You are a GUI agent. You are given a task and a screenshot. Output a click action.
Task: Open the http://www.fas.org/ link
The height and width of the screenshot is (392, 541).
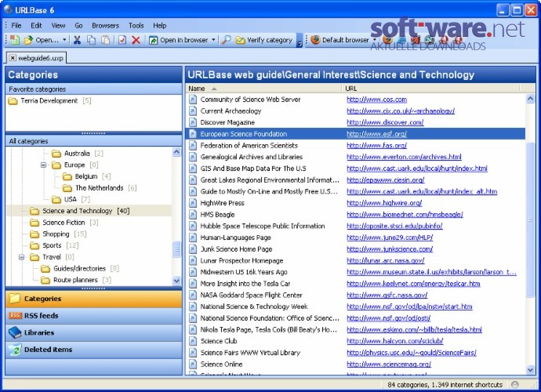click(x=376, y=146)
